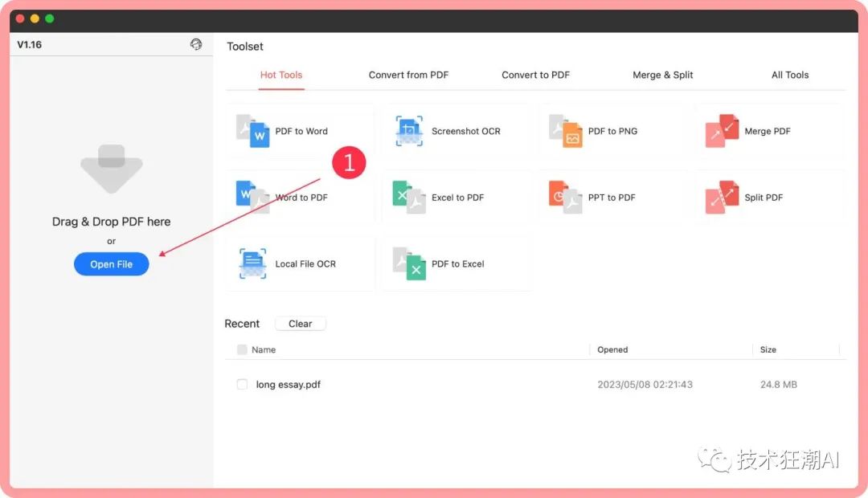Click the Size column header

[768, 349]
